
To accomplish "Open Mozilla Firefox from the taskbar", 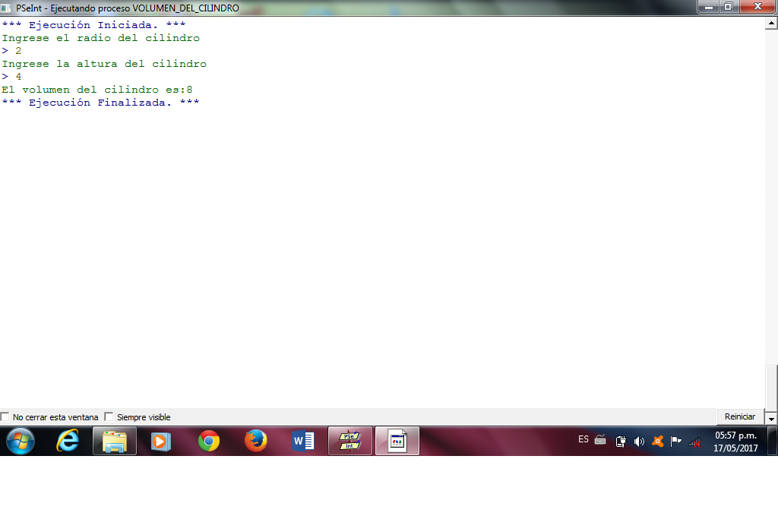I will pos(256,441).
